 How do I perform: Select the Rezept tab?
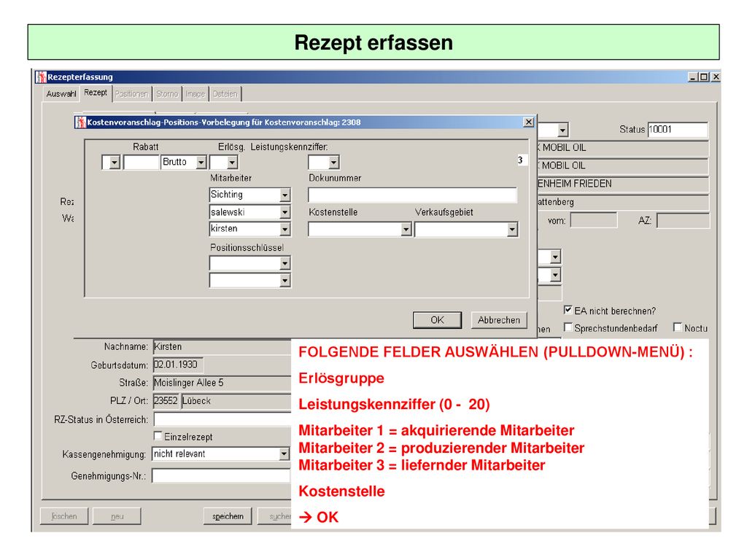point(96,93)
